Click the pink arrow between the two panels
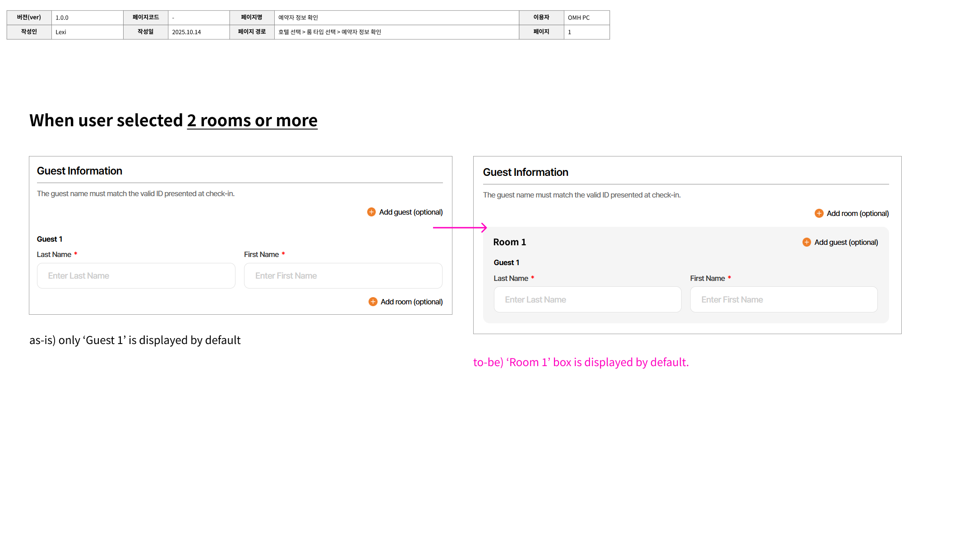 pyautogui.click(x=460, y=228)
